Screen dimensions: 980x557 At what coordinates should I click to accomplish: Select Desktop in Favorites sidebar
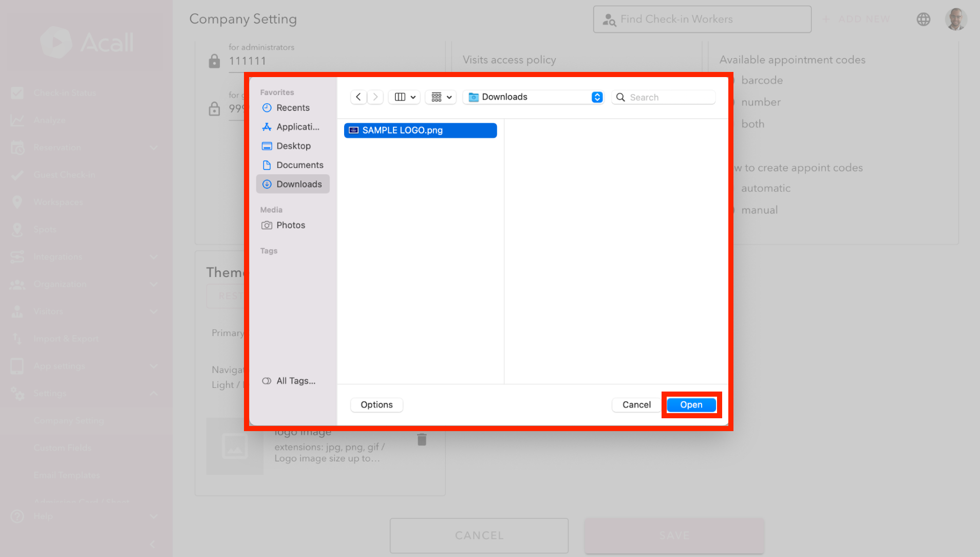point(293,146)
